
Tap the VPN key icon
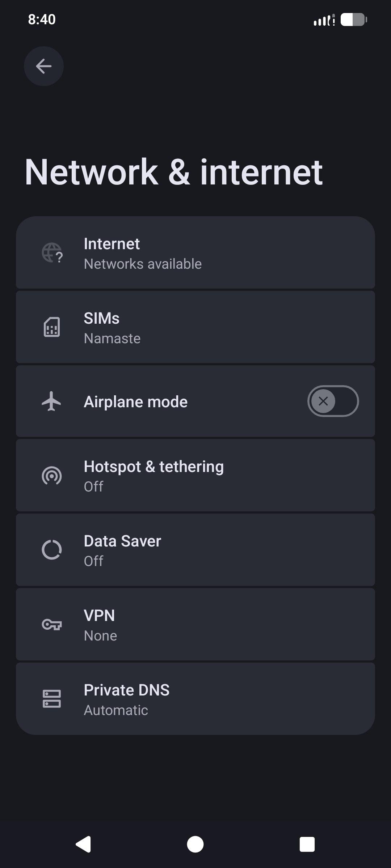coord(52,625)
